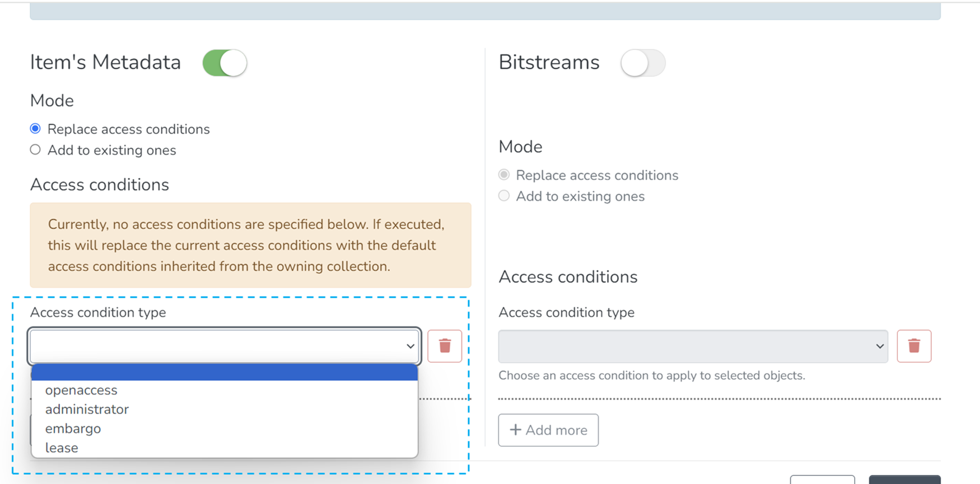The width and height of the screenshot is (980, 484).
Task: Click the trash icon in the Bitstreams section
Action: (914, 346)
